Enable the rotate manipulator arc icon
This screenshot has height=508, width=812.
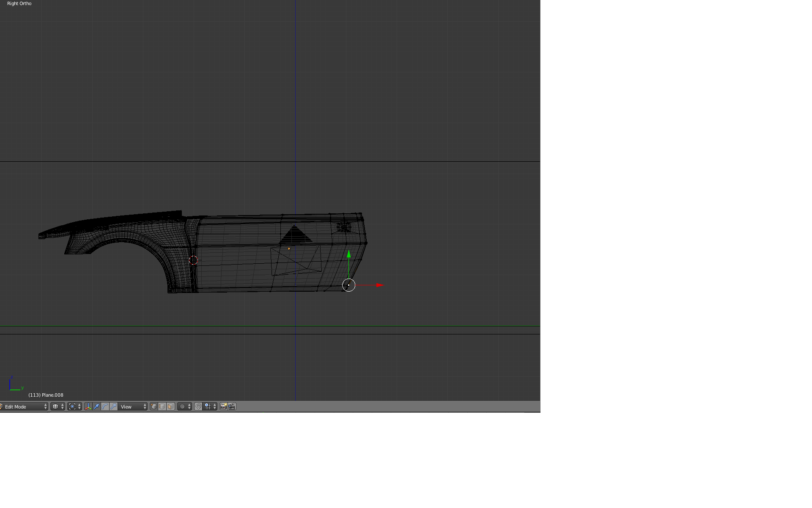coord(105,407)
